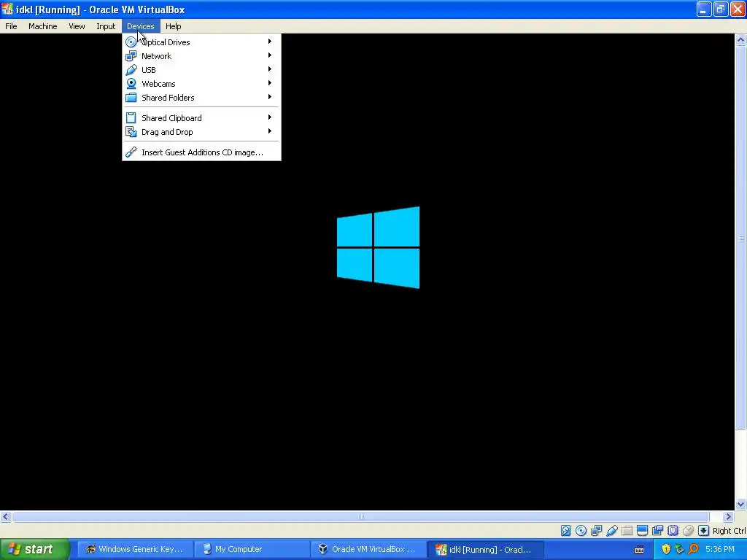Open the USB submenu entry

tap(201, 69)
